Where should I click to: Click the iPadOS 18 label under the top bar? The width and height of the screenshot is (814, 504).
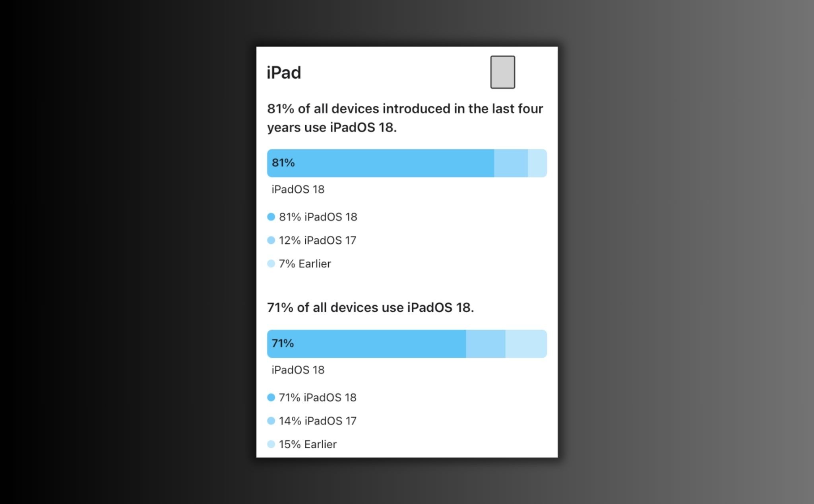pyautogui.click(x=298, y=189)
